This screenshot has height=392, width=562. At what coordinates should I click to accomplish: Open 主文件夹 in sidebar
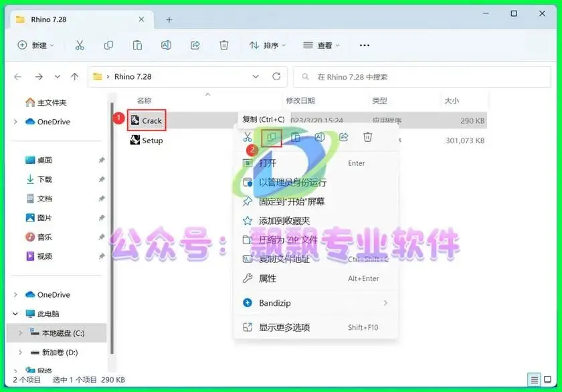pos(46,102)
